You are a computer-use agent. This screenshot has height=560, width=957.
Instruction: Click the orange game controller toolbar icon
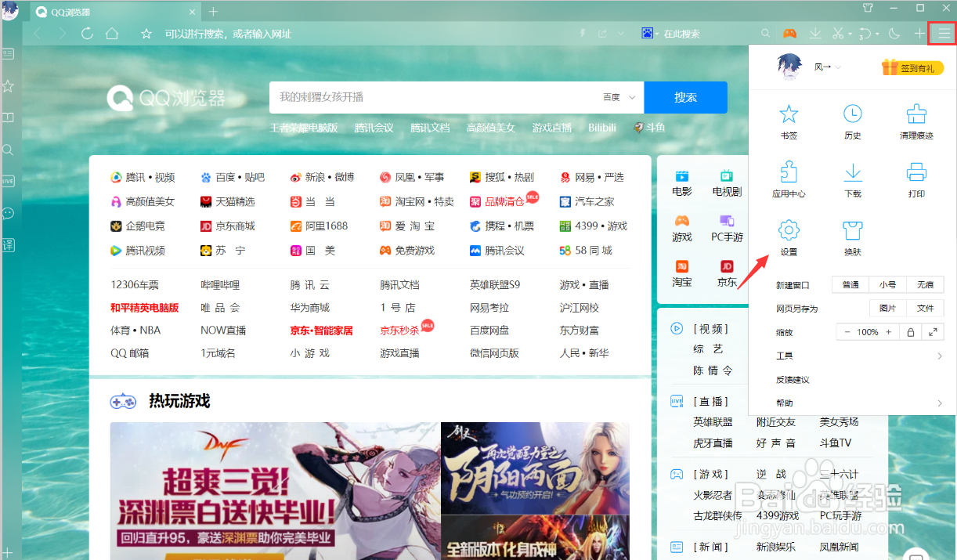[790, 34]
